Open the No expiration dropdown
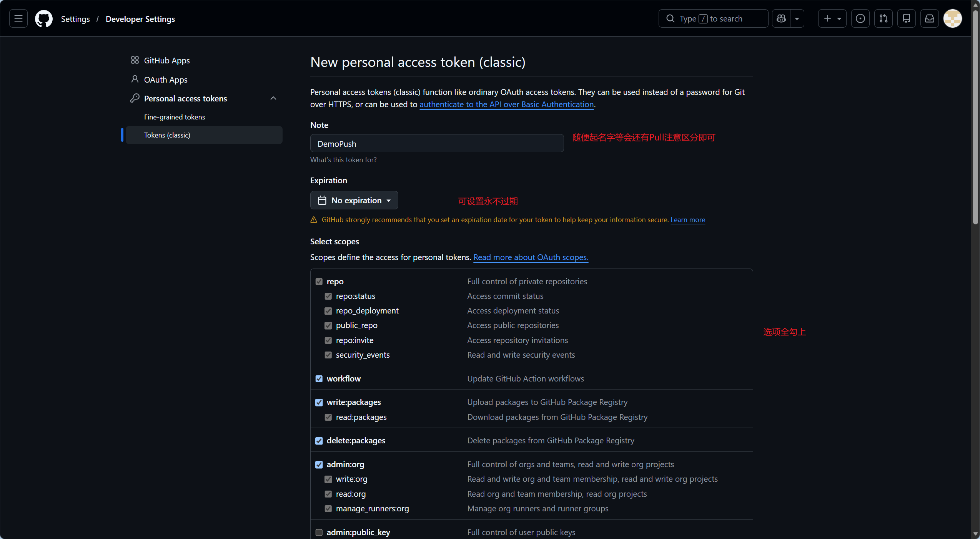980x539 pixels. [354, 200]
